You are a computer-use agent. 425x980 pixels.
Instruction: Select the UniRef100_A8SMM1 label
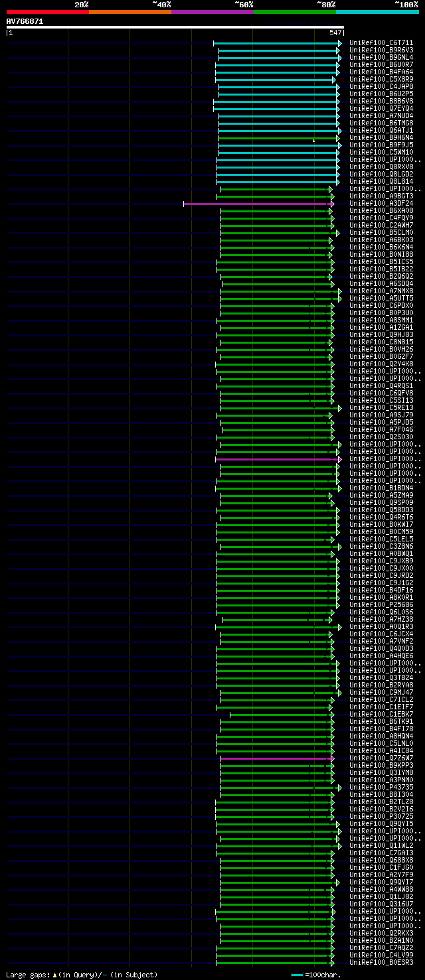pos(381,320)
